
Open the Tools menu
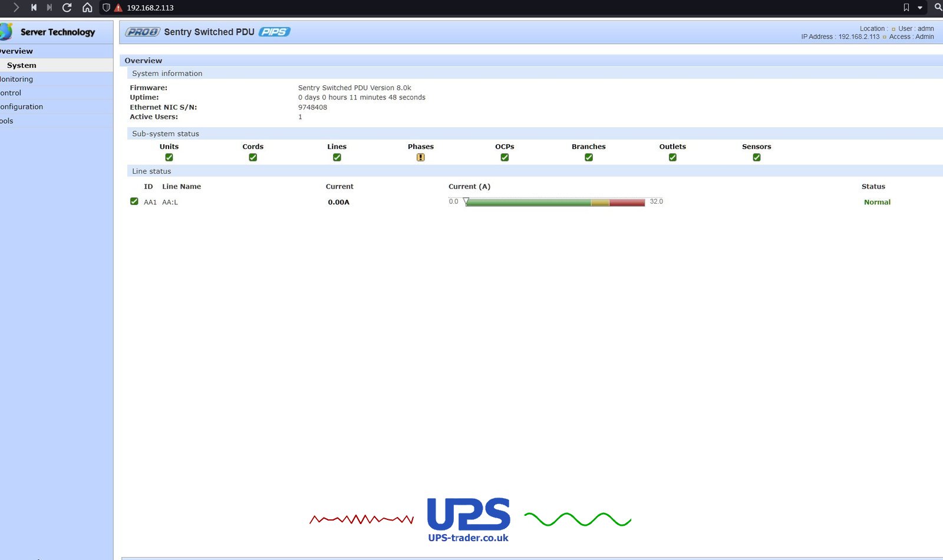pos(6,121)
